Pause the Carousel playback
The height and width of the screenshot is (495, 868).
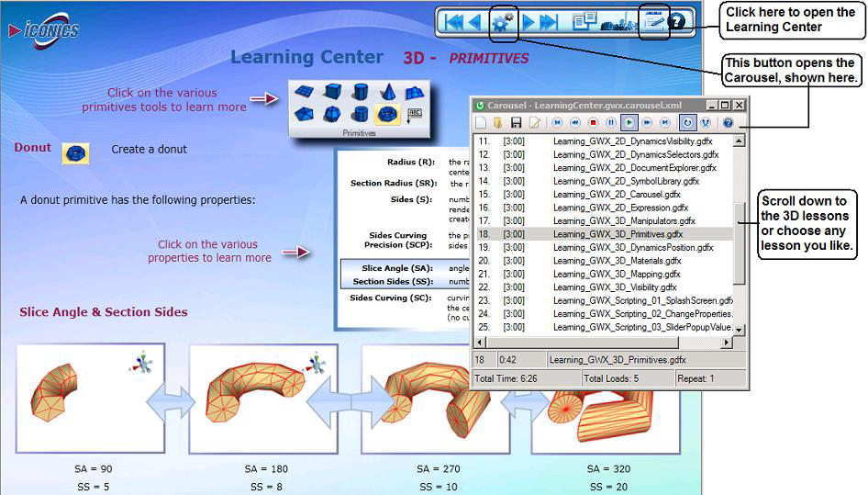611,122
